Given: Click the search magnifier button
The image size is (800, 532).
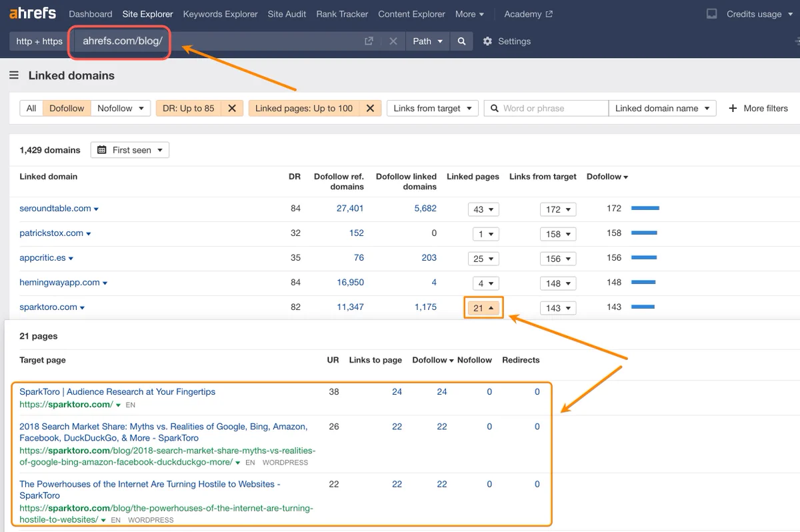Looking at the screenshot, I should point(461,41).
